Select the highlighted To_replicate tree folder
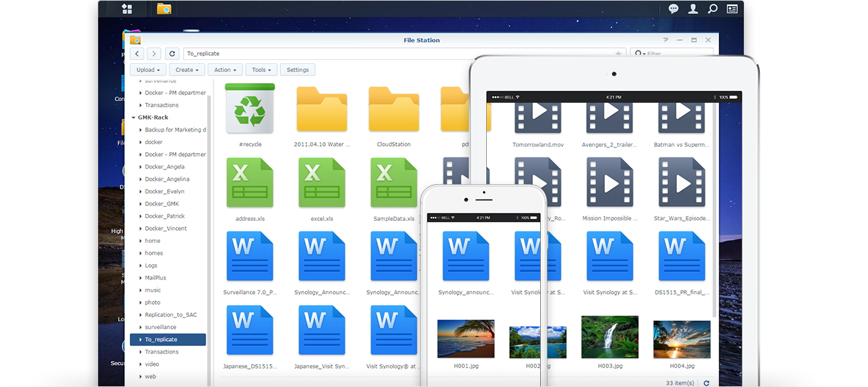The width and height of the screenshot is (868, 387). [168, 340]
